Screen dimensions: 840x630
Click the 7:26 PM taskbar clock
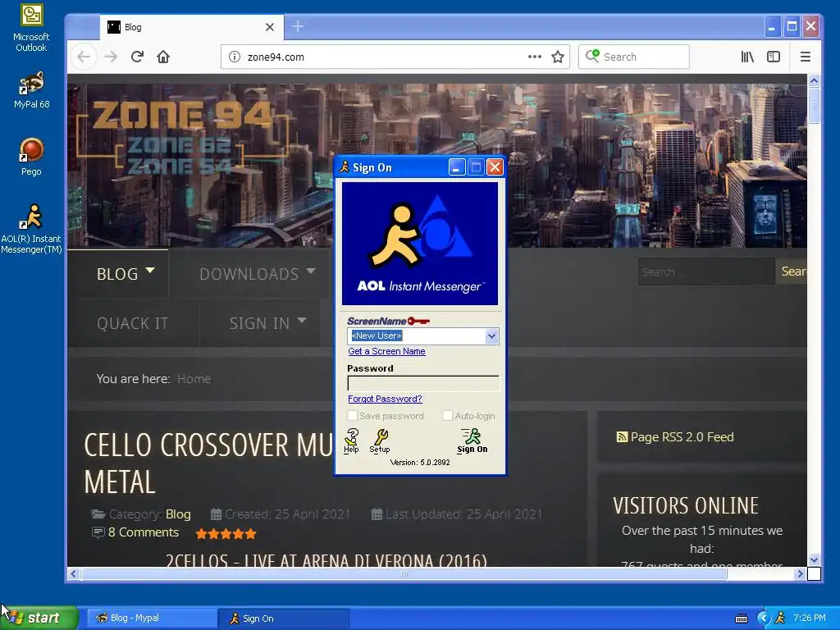click(810, 618)
